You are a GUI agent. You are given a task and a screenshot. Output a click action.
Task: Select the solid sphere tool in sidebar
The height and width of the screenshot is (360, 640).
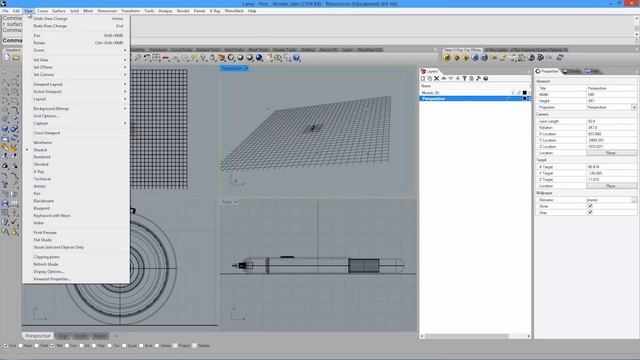5,129
